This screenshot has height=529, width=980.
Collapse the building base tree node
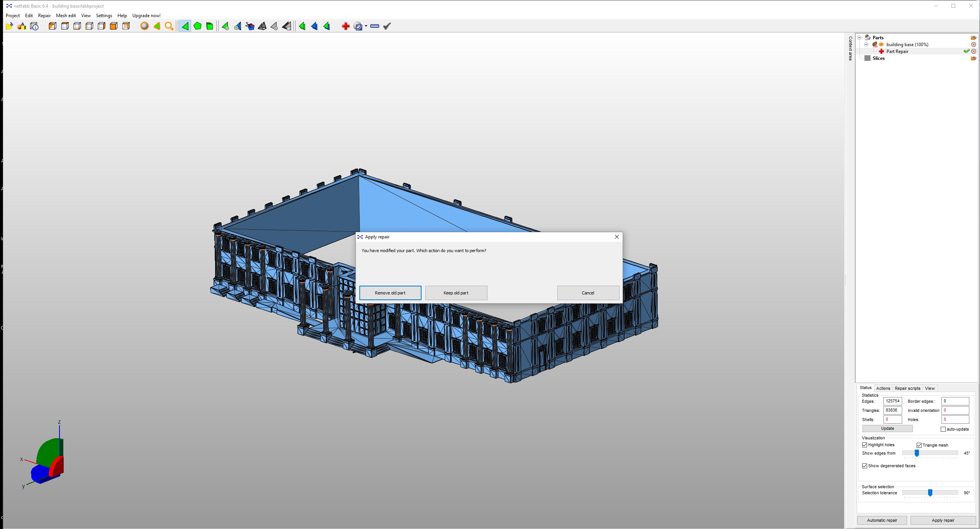coord(866,45)
